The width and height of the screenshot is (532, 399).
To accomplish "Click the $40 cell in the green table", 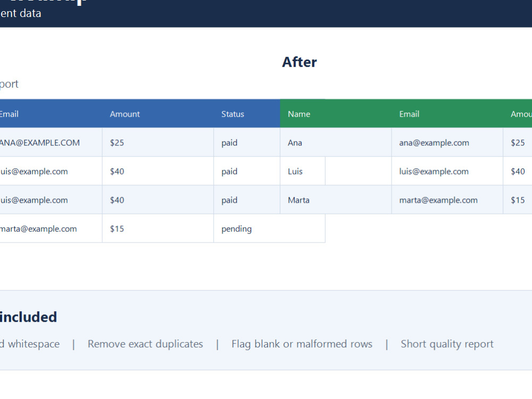I will pyautogui.click(x=518, y=171).
